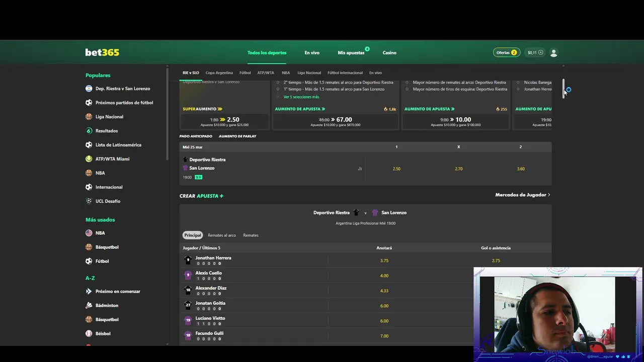Select Todos los deportes in header
The height and width of the screenshot is (362, 644).
pos(267,53)
